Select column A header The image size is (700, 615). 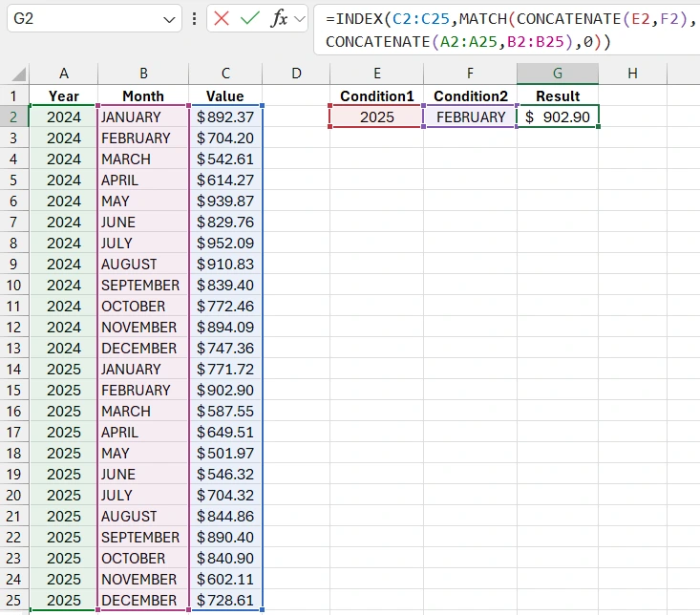(x=63, y=74)
